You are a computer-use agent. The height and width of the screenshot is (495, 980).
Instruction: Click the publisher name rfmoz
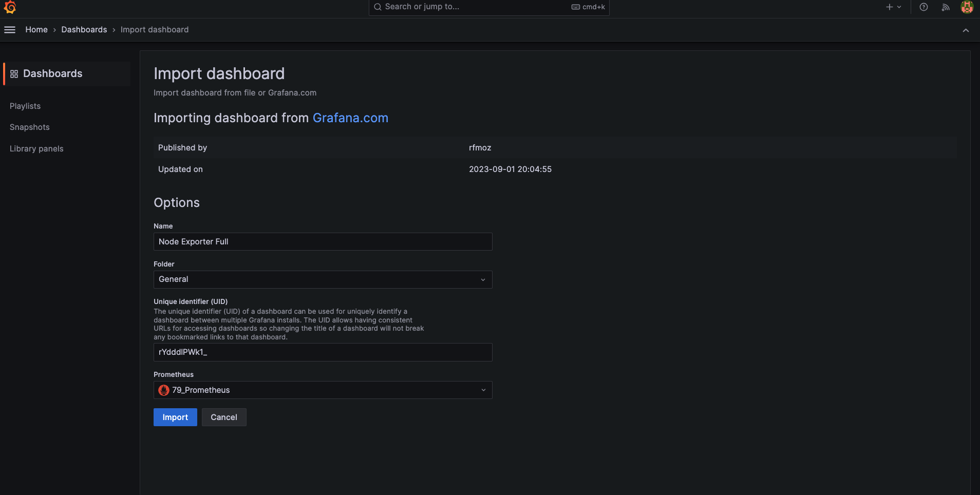tap(480, 148)
